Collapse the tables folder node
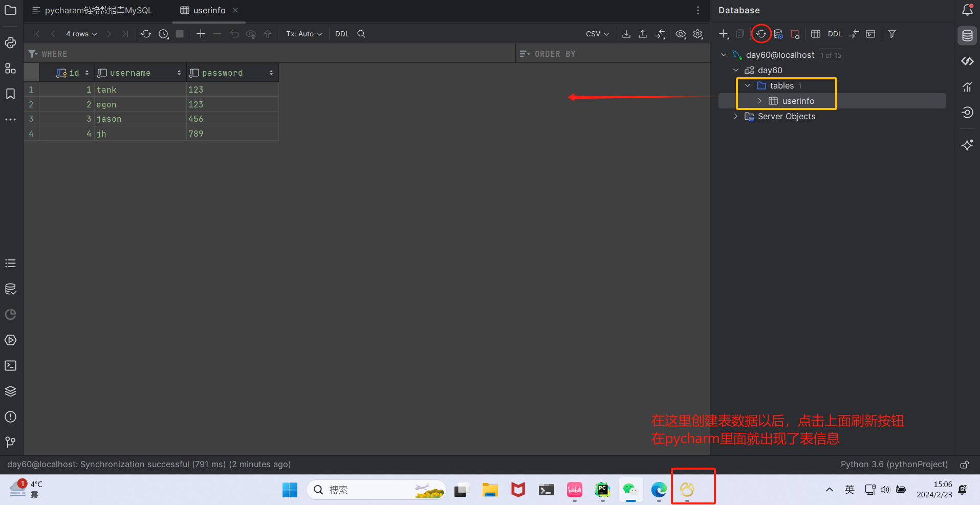The height and width of the screenshot is (505, 980). pos(748,85)
